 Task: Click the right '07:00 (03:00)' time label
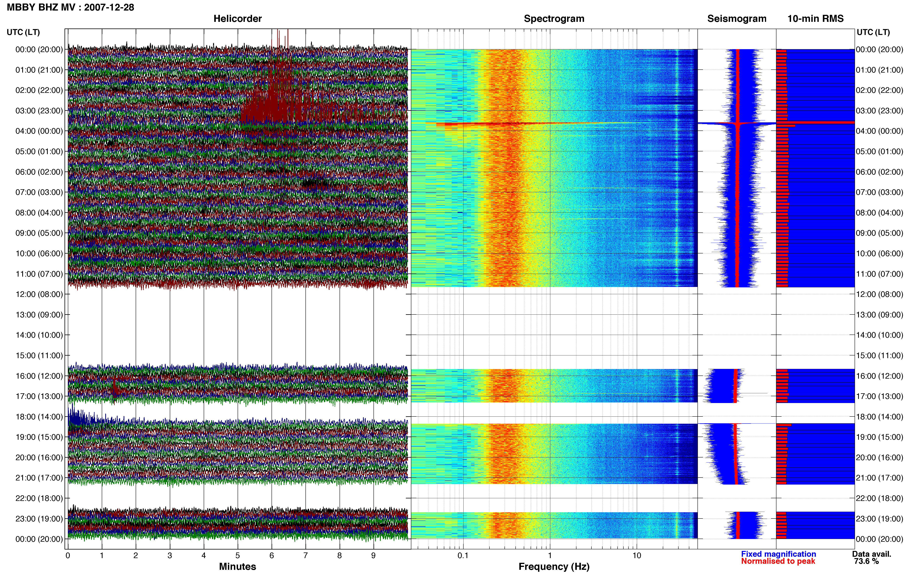click(x=880, y=192)
